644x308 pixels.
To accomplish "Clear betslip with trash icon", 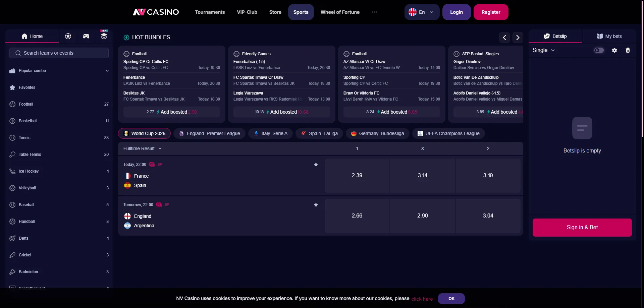I will point(628,50).
